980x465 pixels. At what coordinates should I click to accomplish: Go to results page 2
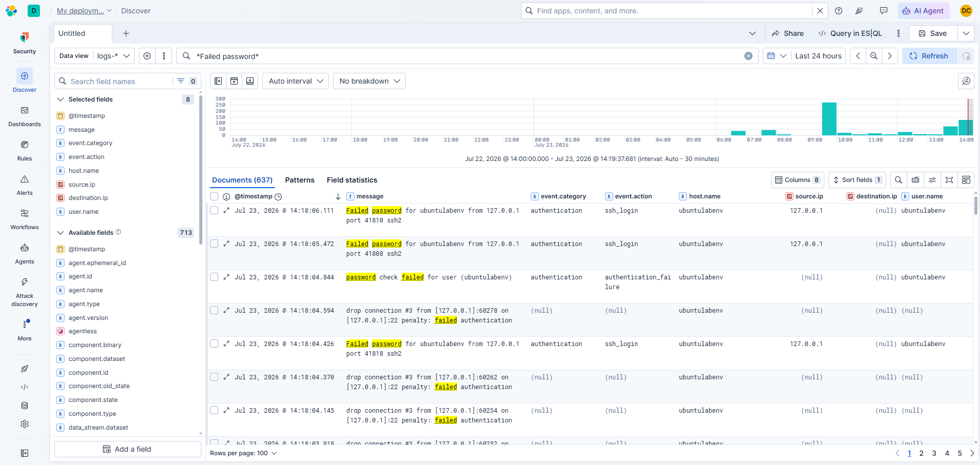(x=922, y=453)
